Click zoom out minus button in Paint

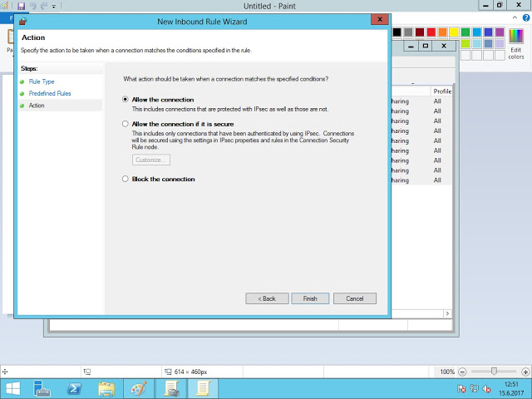click(x=463, y=372)
